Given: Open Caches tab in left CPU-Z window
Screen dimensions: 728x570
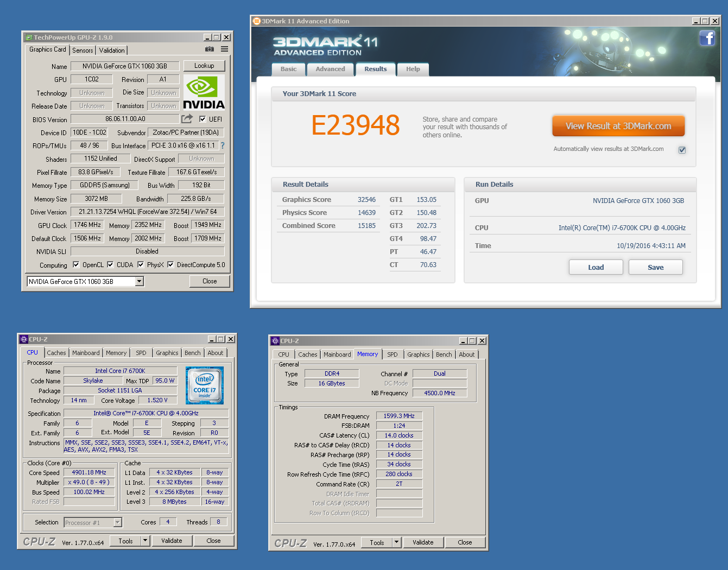Looking at the screenshot, I should (x=56, y=353).
